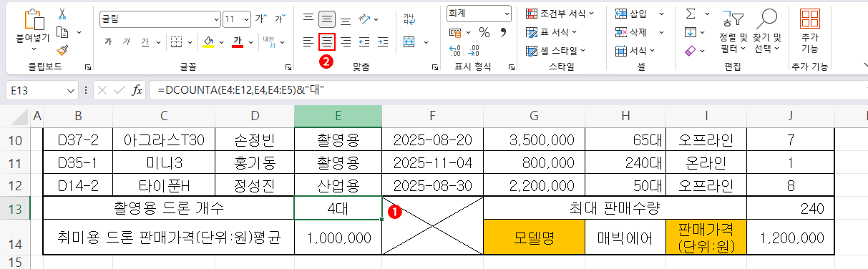The image size is (868, 269).
Task: Toggle middle align (highlighted)
Action: click(x=327, y=19)
